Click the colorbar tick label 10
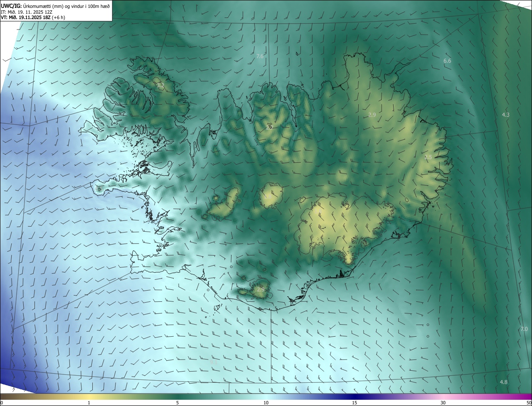 pyautogui.click(x=266, y=403)
